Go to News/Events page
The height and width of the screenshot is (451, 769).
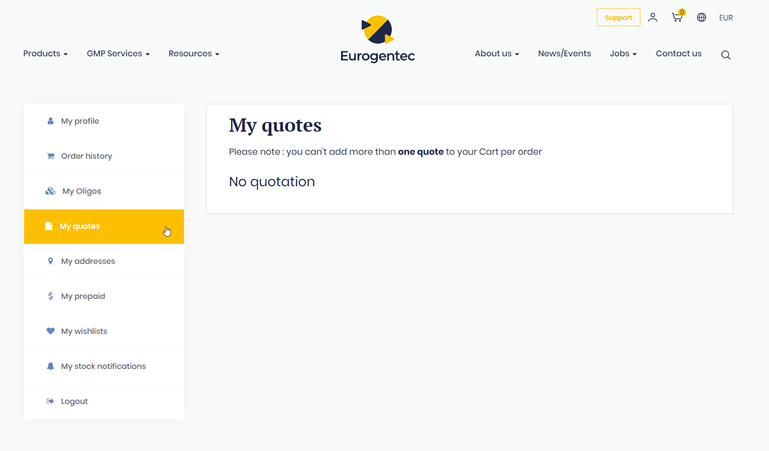(x=564, y=54)
